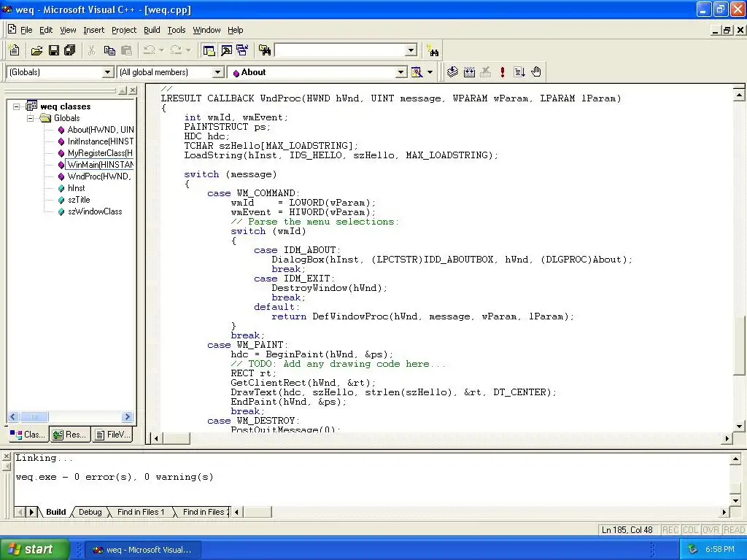Click the code editor vertical scrollbar thumb
The width and height of the screenshot is (747, 560).
point(738,345)
